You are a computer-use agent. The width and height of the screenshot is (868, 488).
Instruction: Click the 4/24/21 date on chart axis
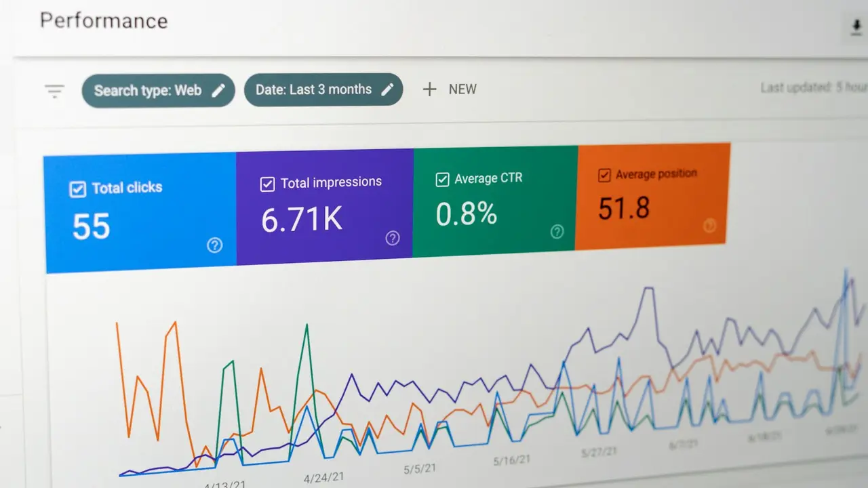coord(323,478)
